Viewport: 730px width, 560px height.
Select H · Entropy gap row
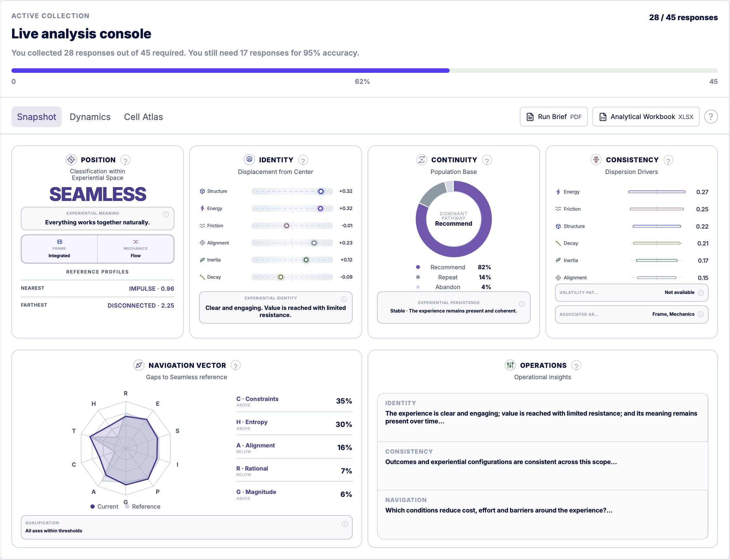294,424
